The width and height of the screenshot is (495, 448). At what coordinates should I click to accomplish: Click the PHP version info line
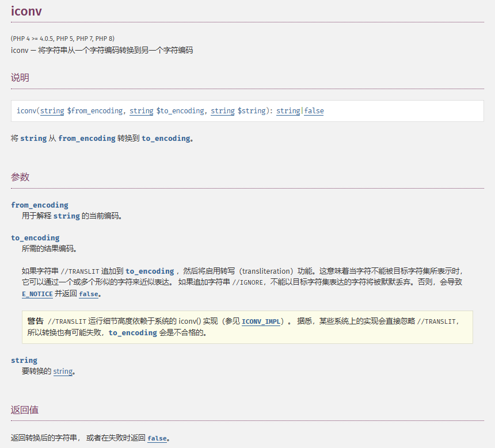[62, 39]
